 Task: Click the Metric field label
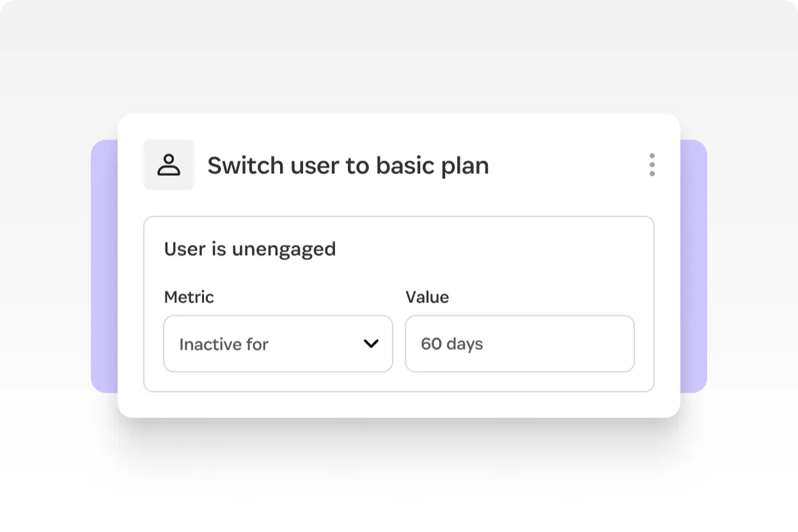pyautogui.click(x=190, y=297)
